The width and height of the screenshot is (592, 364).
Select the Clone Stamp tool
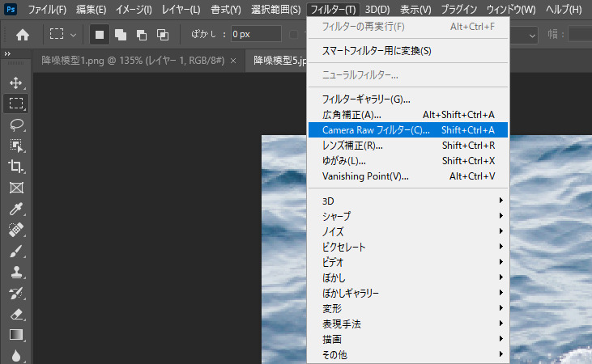[x=15, y=272]
